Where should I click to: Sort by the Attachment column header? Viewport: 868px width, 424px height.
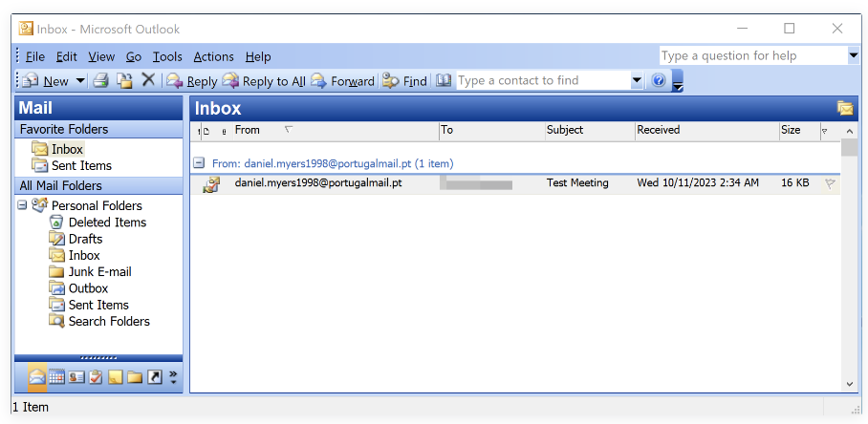[x=224, y=132]
